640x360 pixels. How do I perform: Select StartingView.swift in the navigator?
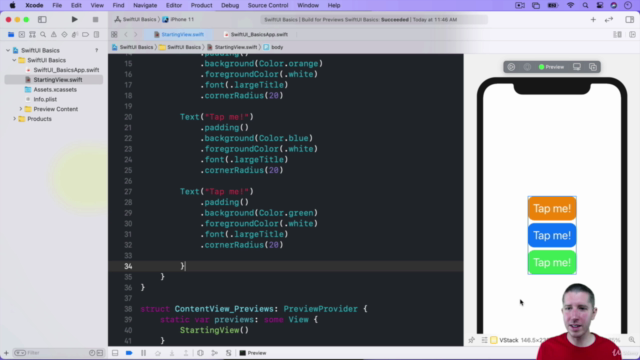point(53,80)
